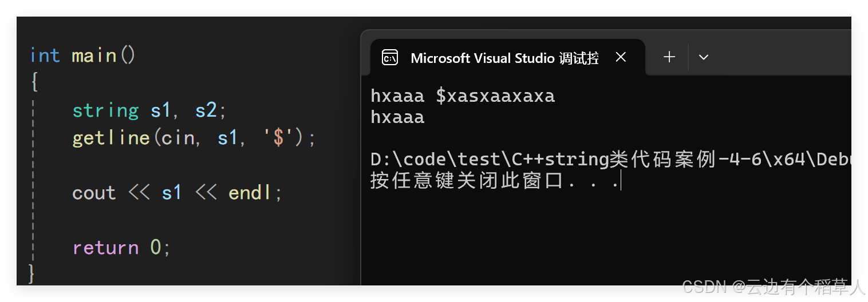Click the CSDN author watermark text
Screen dimensions: 868x302
click(772, 286)
